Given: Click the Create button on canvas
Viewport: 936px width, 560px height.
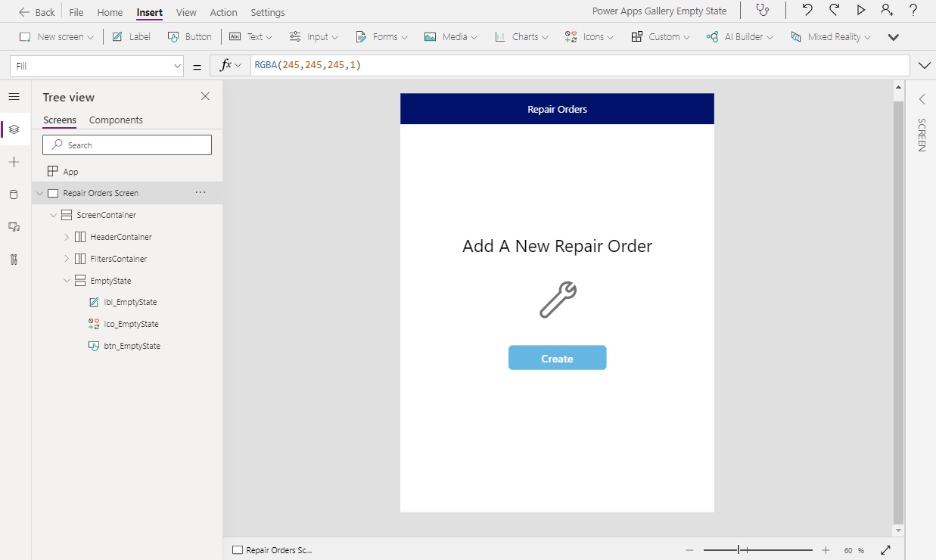Looking at the screenshot, I should [x=557, y=358].
